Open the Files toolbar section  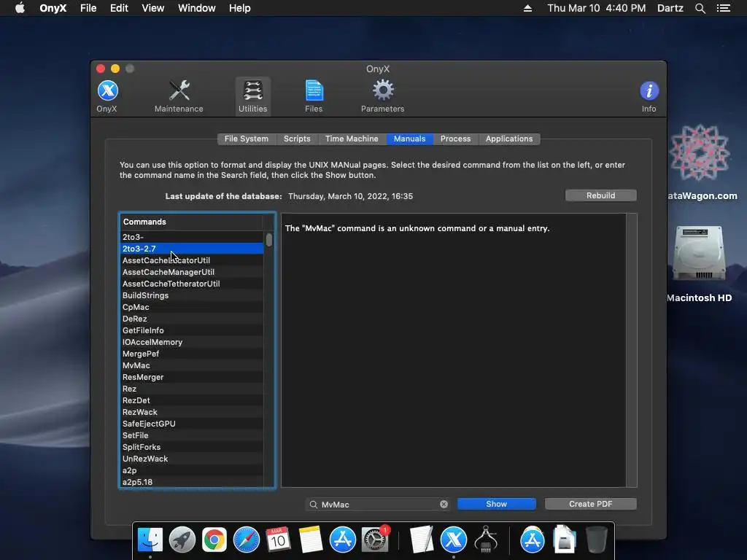[314, 96]
